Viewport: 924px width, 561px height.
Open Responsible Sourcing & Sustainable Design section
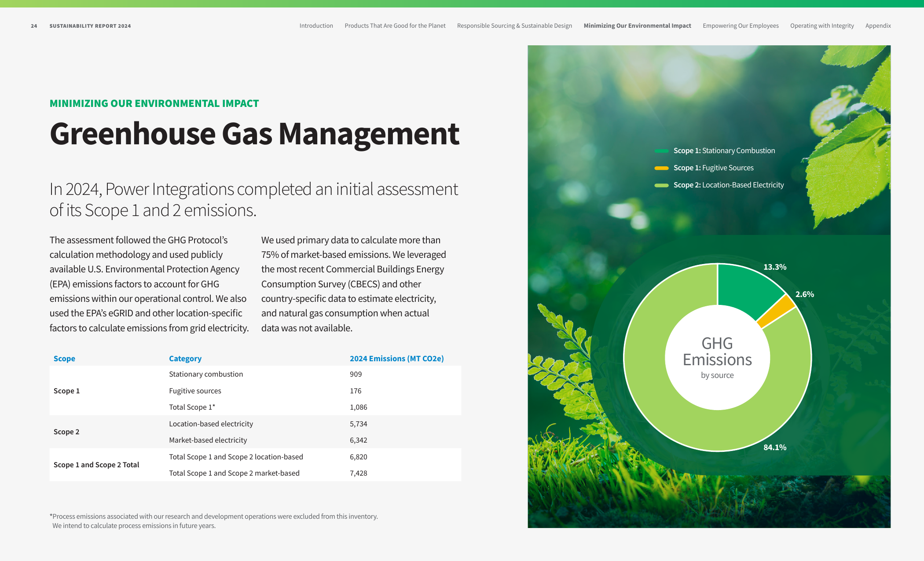pyautogui.click(x=514, y=26)
